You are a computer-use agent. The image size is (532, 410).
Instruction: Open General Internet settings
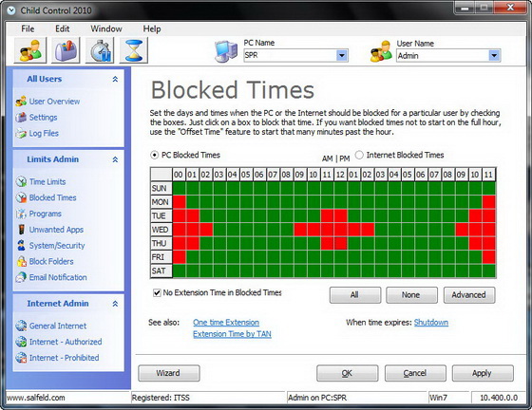tap(58, 326)
